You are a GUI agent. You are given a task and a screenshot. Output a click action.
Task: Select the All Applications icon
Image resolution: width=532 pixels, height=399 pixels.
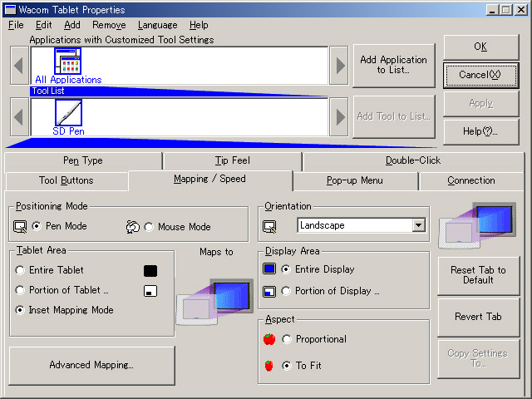[68, 61]
